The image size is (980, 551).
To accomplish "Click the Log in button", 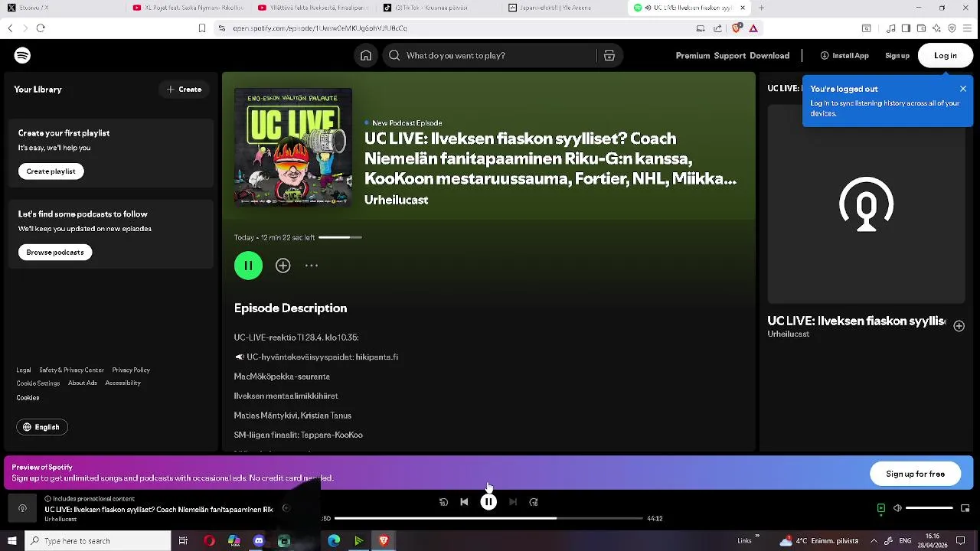I will click(946, 55).
